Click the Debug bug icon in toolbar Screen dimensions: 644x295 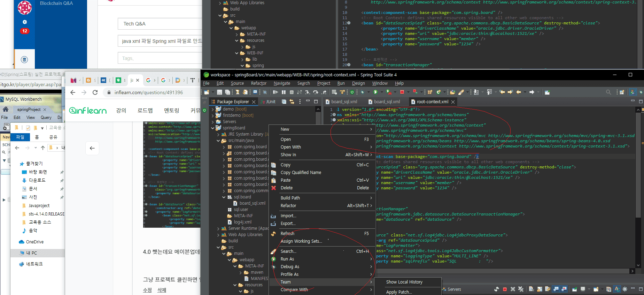[x=363, y=92]
